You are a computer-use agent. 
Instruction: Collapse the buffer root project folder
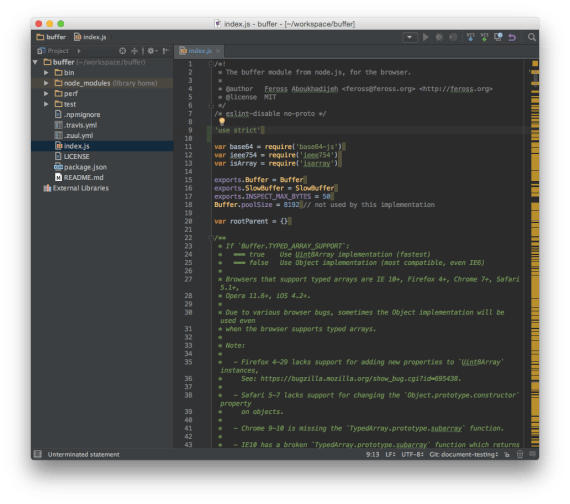tap(35, 62)
